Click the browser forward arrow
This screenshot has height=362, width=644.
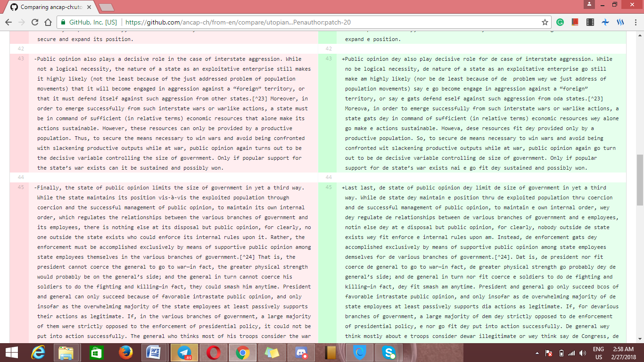22,22
